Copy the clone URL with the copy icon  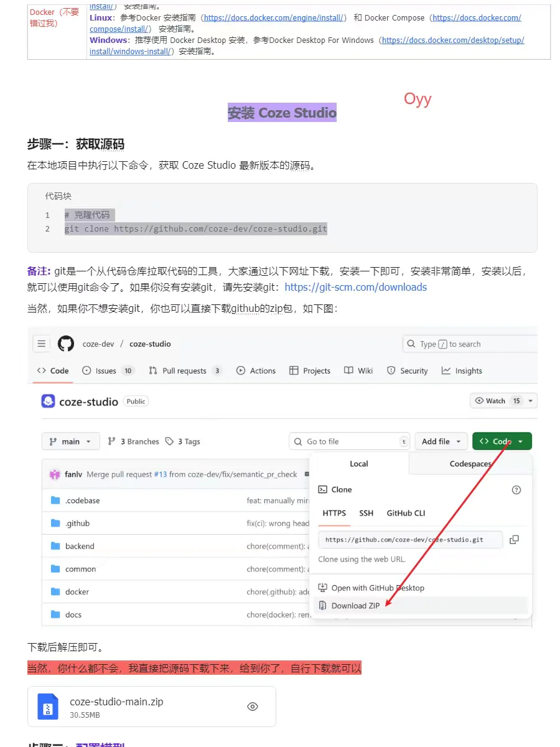click(514, 540)
